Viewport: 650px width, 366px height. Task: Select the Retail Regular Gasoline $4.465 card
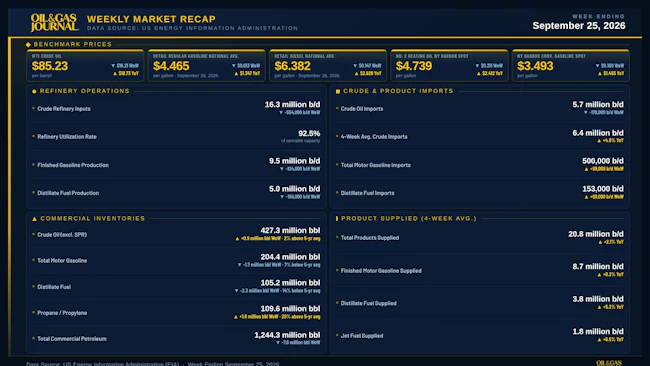(x=206, y=65)
